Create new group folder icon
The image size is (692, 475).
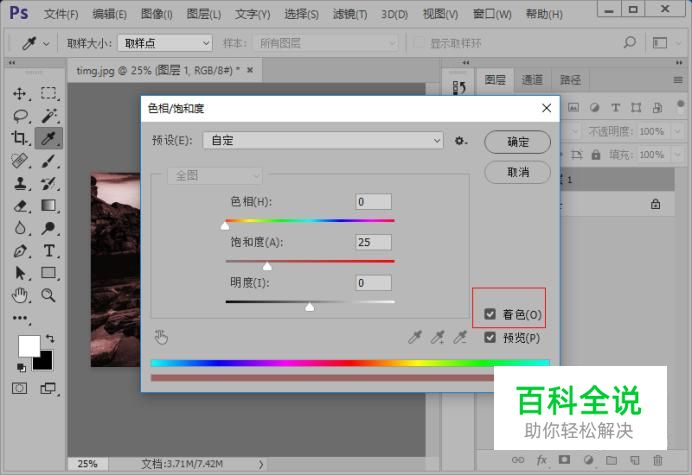coord(611,460)
